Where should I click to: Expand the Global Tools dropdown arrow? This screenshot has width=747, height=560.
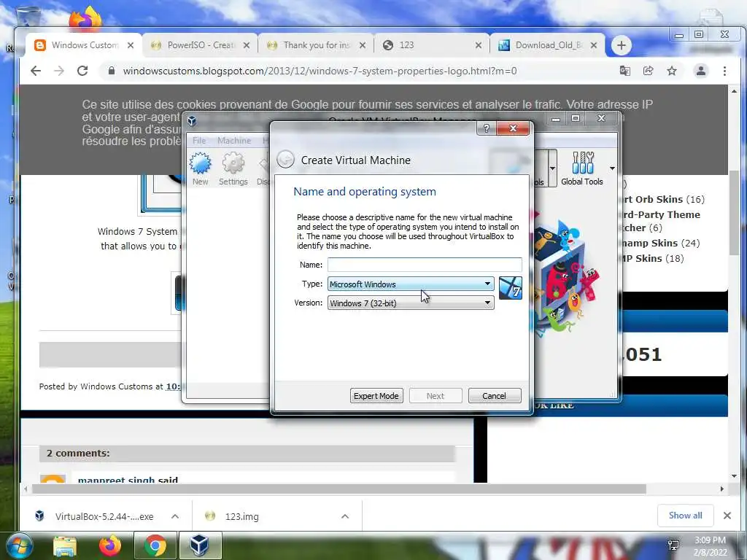pyautogui.click(x=612, y=168)
